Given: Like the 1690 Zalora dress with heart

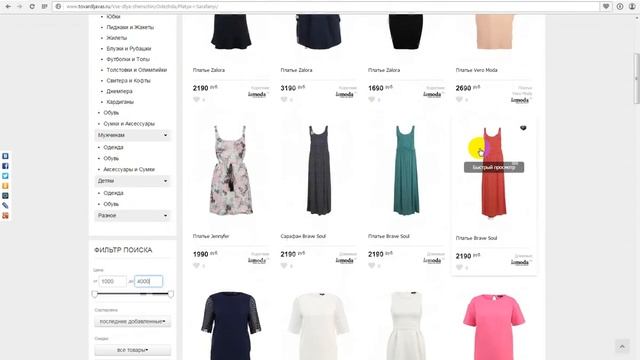Looking at the screenshot, I should 371,100.
